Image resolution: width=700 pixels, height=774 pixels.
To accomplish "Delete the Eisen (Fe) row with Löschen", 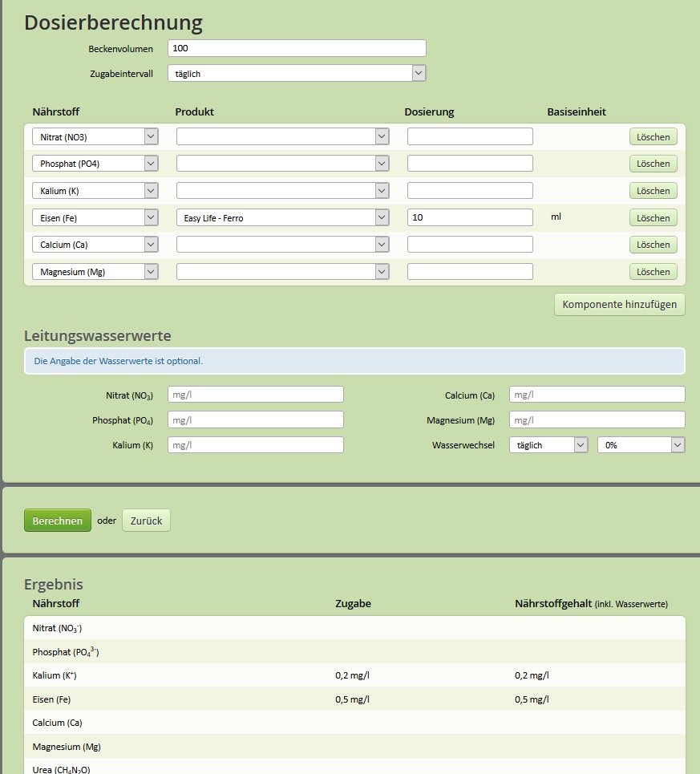I will click(x=653, y=218).
